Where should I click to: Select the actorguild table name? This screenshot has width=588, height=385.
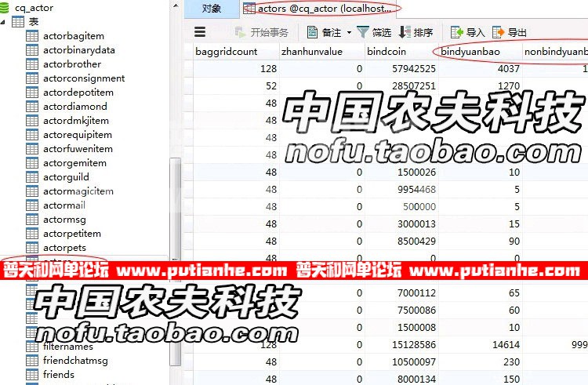pos(66,177)
